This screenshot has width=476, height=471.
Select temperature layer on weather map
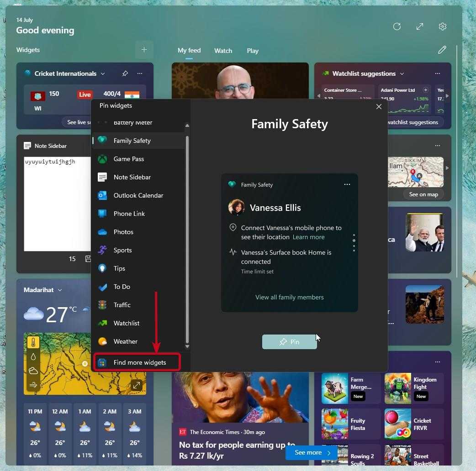[33, 342]
